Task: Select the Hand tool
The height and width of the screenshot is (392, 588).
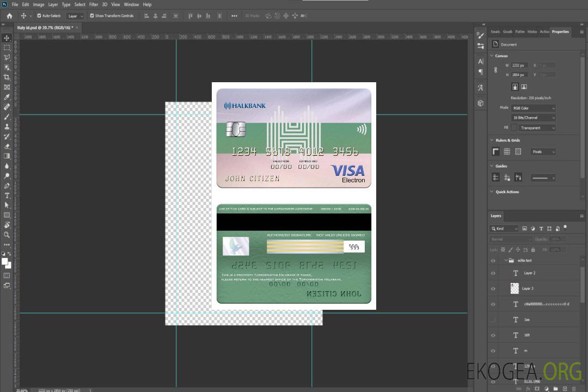Action: pos(7,225)
